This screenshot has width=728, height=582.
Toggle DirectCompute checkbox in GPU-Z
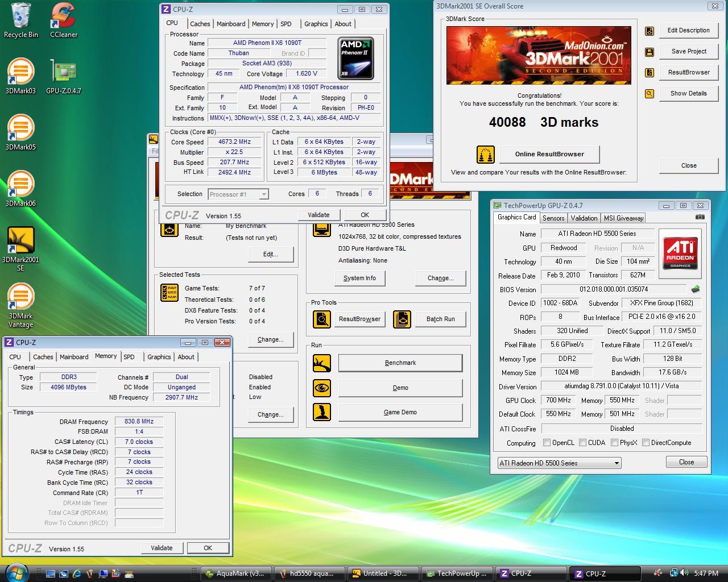click(646, 443)
